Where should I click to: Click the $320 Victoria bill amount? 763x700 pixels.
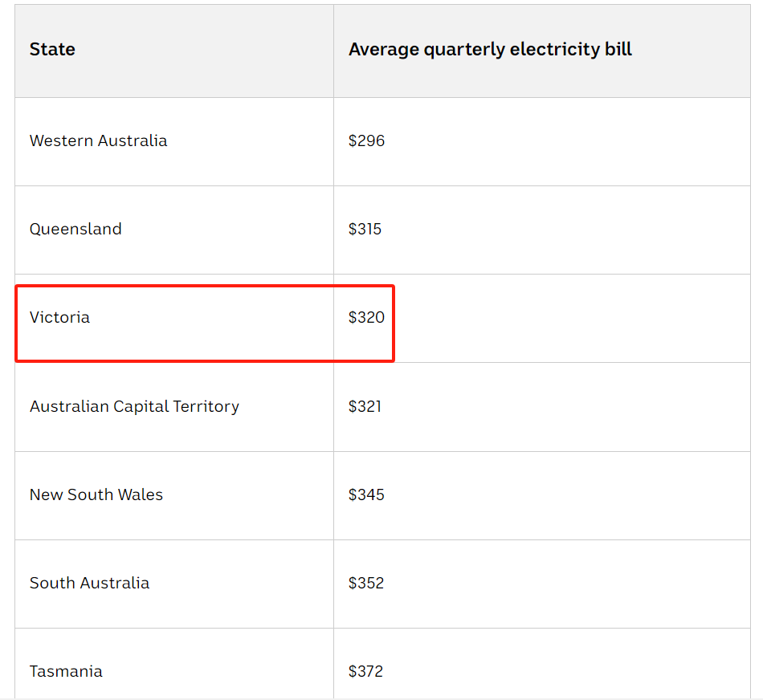[x=366, y=317]
